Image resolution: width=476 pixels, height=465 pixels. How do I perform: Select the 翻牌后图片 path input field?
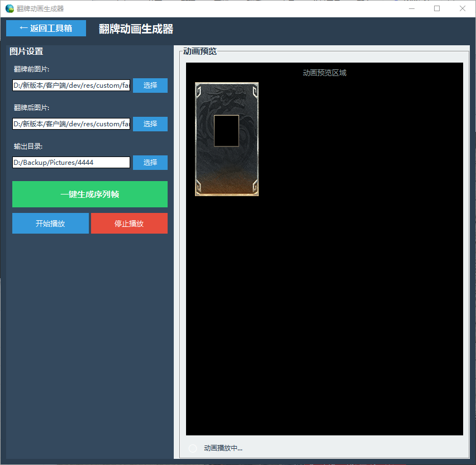pos(71,124)
